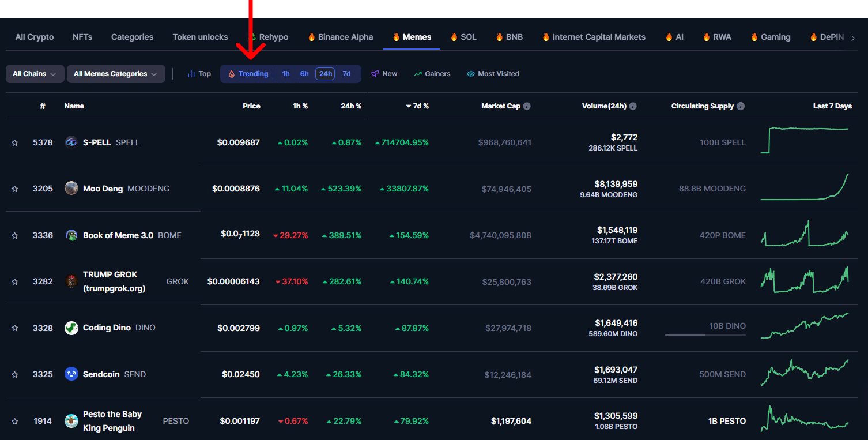
Task: Click the Book of Meme 3.0 logo
Action: click(71, 235)
